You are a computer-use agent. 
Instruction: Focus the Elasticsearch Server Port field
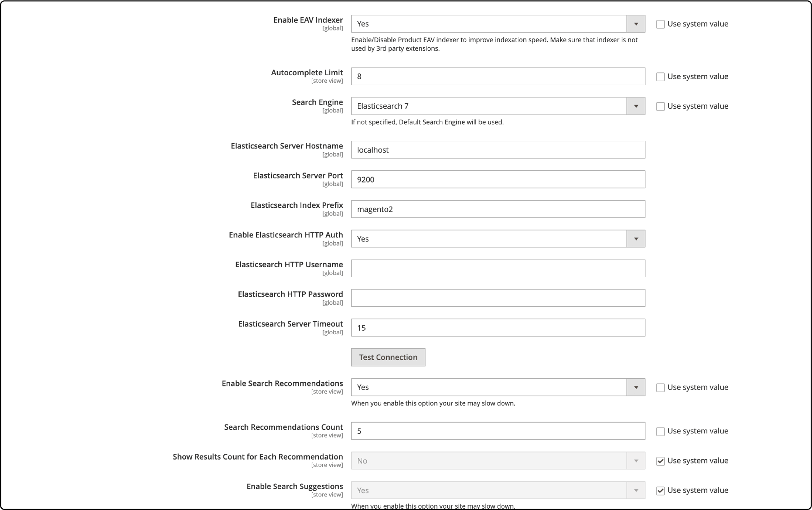pyautogui.click(x=498, y=179)
